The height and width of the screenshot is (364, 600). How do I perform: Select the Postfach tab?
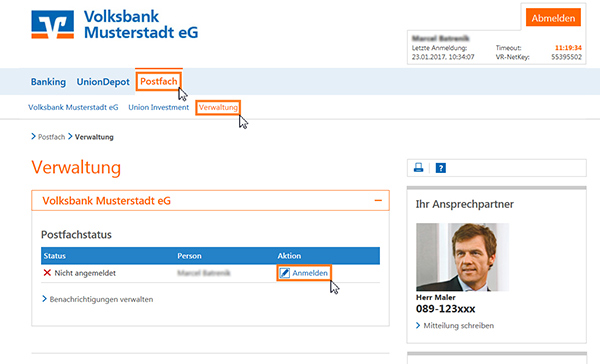pos(159,81)
